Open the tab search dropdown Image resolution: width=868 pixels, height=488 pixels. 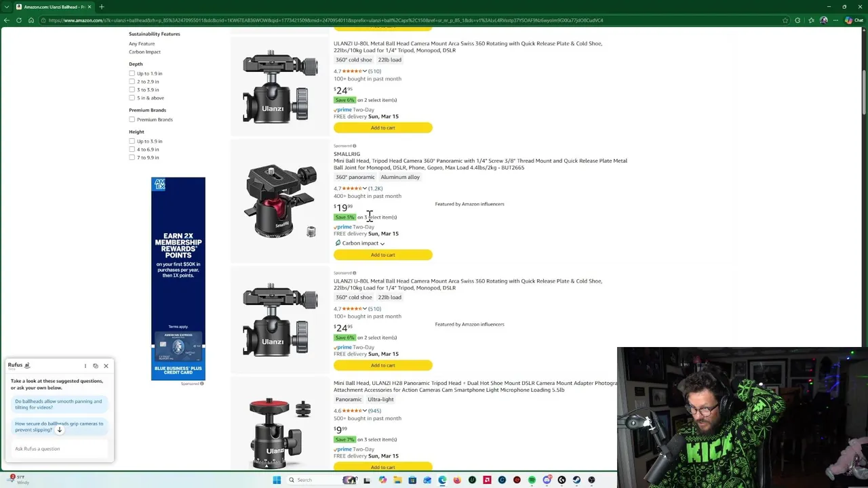coord(5,7)
